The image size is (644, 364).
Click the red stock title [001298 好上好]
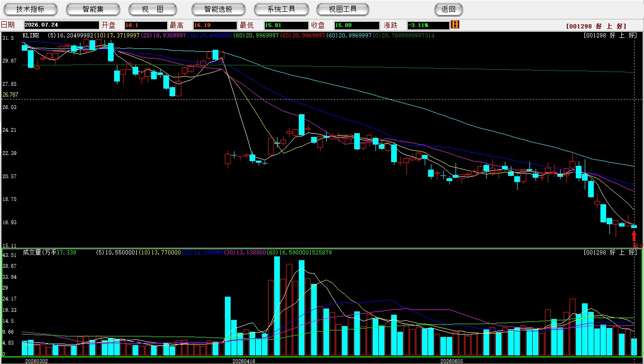click(596, 26)
